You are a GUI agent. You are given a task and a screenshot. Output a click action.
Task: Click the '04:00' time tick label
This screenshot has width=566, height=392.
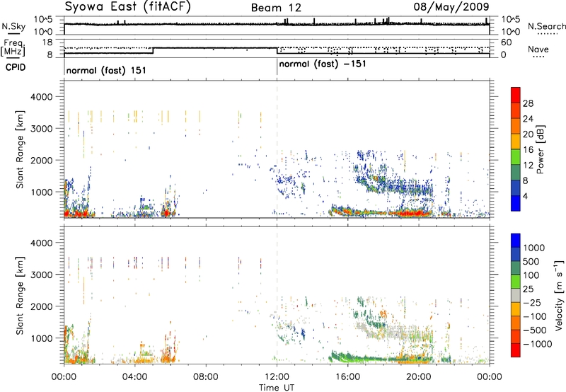point(135,377)
